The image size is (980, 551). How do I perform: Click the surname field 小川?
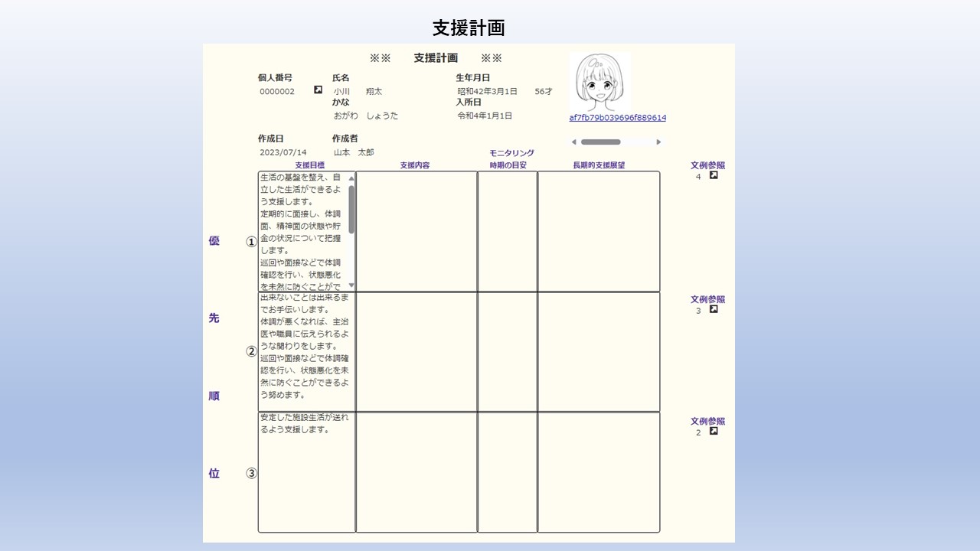341,92
